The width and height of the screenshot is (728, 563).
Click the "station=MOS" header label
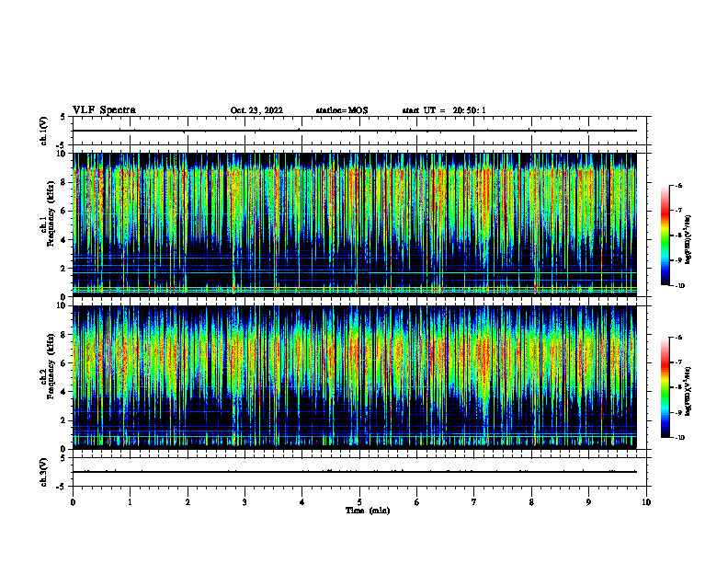(342, 110)
